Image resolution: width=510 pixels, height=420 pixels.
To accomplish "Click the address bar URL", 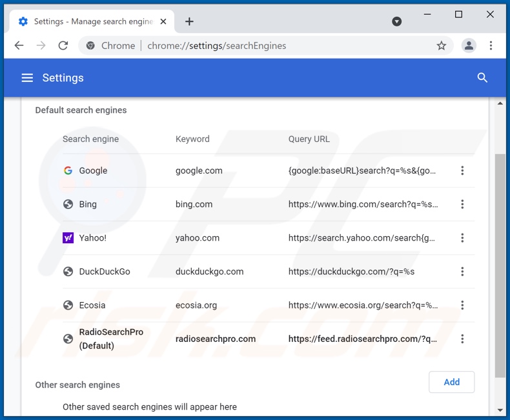I will coord(217,46).
